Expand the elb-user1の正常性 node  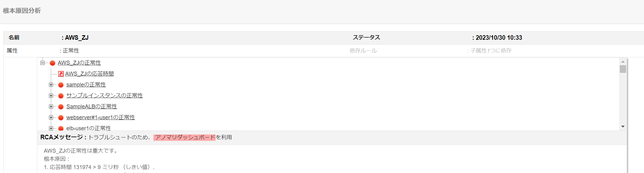[51, 128]
